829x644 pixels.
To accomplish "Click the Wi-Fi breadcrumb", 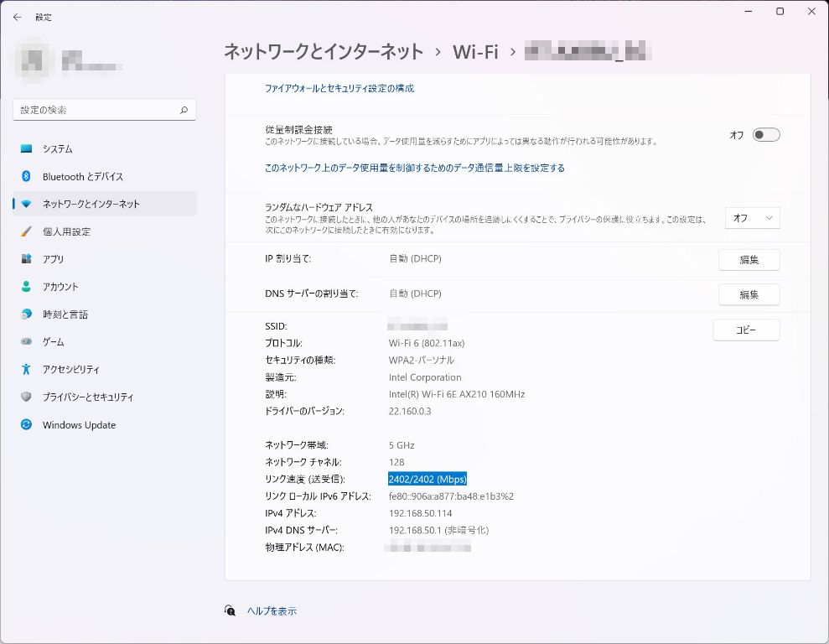I will click(475, 51).
